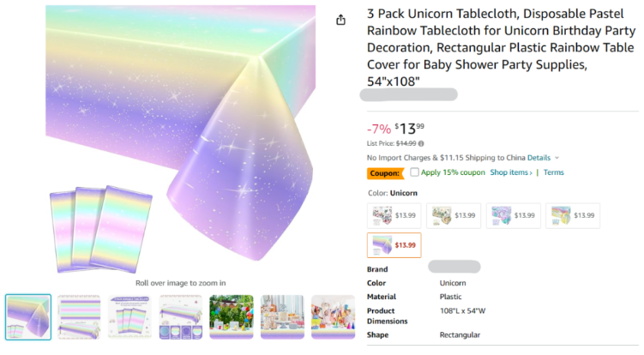This screenshot has height=355, width=644.
Task: Pick the fourth color variant swatch
Action: click(572, 215)
